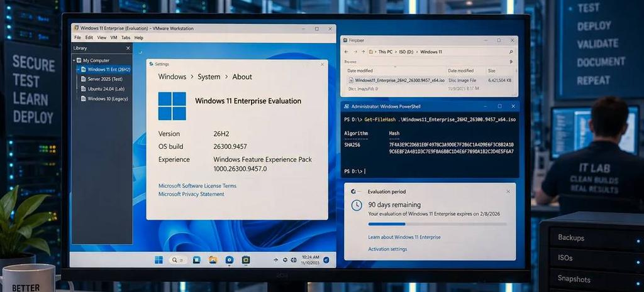Open the Windows Start button on taskbar

[158, 259]
